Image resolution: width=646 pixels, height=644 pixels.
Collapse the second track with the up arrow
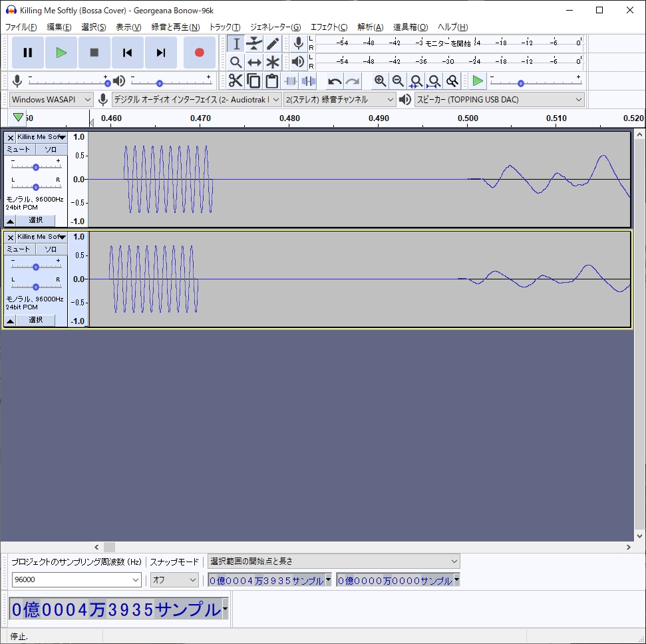pyautogui.click(x=10, y=321)
